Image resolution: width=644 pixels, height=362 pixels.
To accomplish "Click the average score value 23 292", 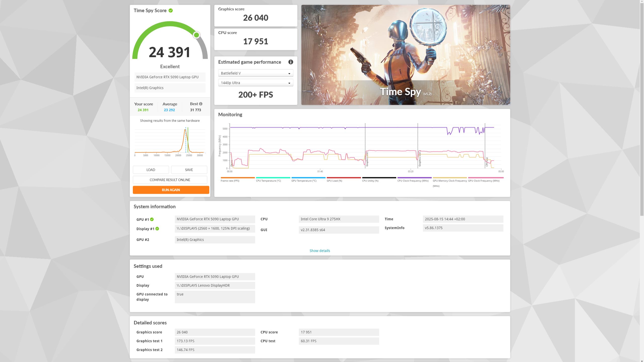I will coord(169,110).
